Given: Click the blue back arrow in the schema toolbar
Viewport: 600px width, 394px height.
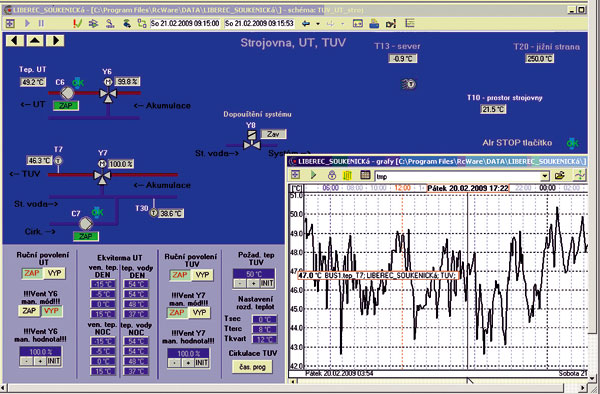Looking at the screenshot, I should point(305,24).
